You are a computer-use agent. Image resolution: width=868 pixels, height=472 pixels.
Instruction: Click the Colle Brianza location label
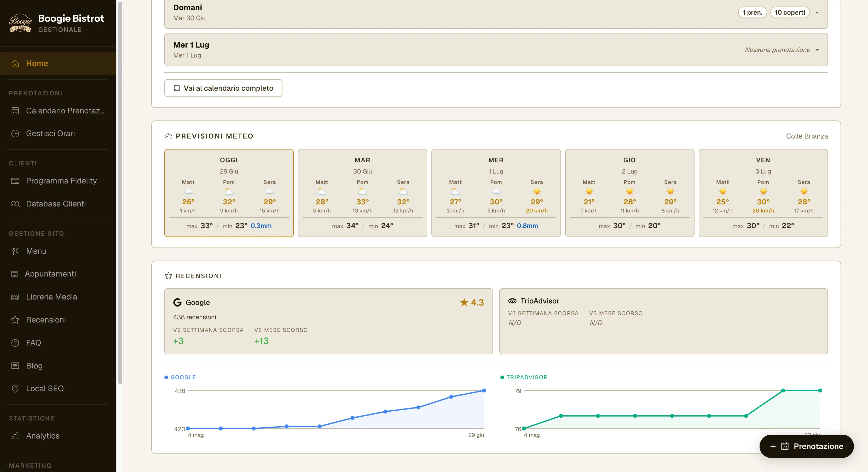[x=807, y=136]
